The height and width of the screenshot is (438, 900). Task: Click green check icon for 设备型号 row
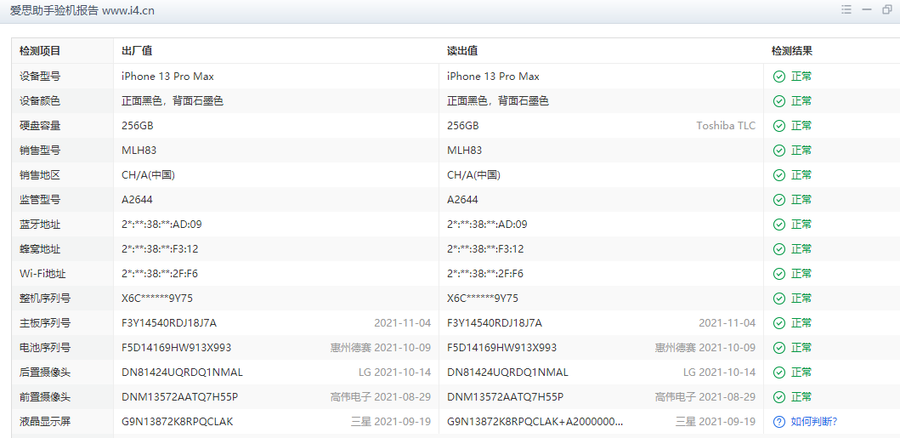point(779,76)
